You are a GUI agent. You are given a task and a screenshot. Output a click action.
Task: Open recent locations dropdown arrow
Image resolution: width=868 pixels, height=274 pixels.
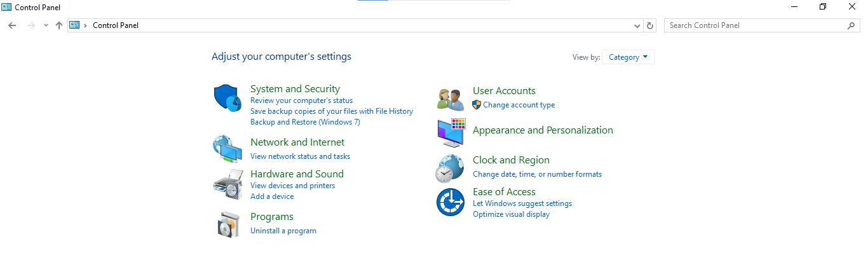(46, 25)
